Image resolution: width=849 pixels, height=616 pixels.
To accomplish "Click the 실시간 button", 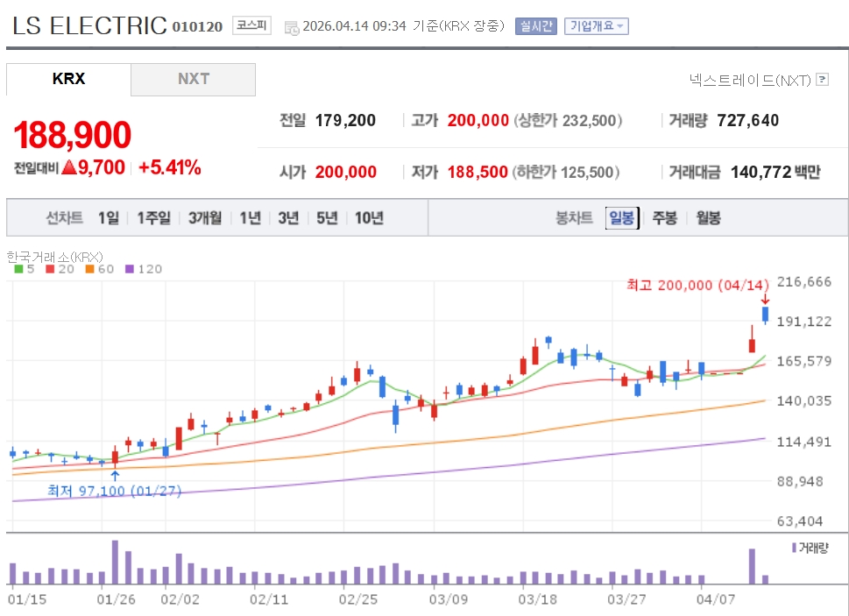I will pyautogui.click(x=535, y=26).
